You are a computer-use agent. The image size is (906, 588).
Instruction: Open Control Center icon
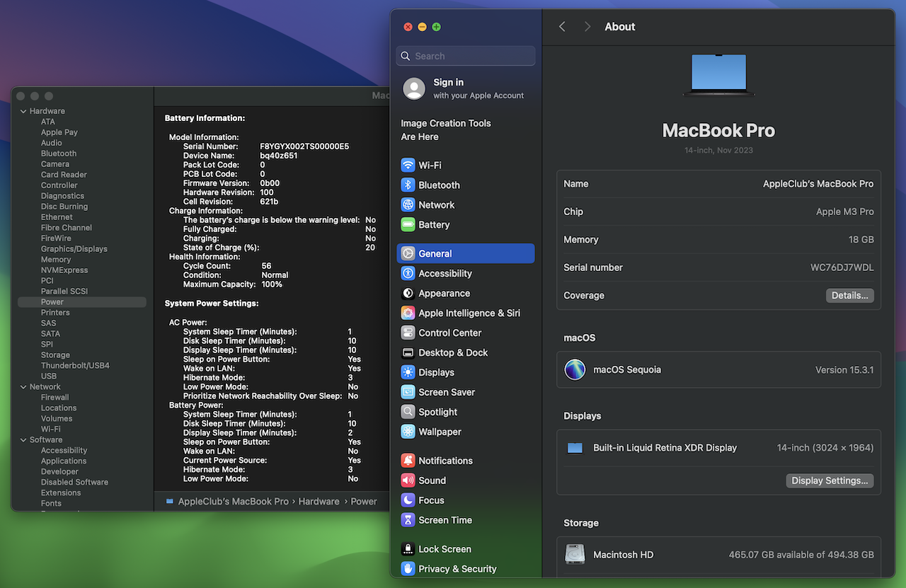click(408, 333)
